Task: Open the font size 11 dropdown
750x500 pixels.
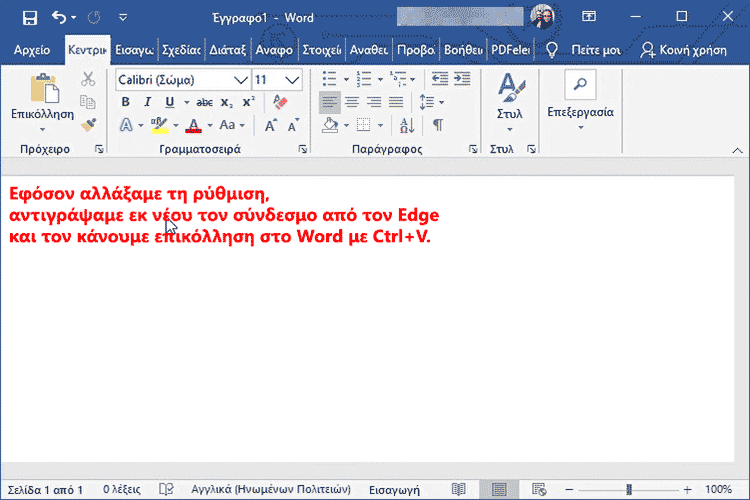Action: coord(292,80)
